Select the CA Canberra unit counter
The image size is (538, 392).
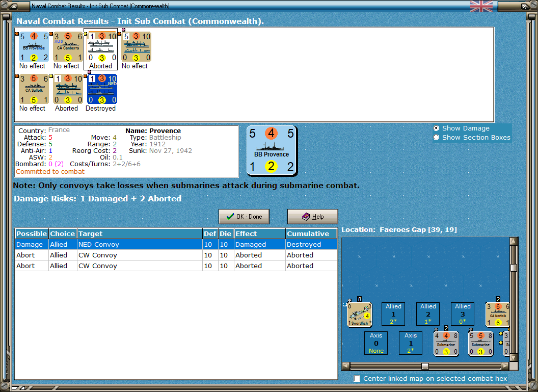click(68, 47)
